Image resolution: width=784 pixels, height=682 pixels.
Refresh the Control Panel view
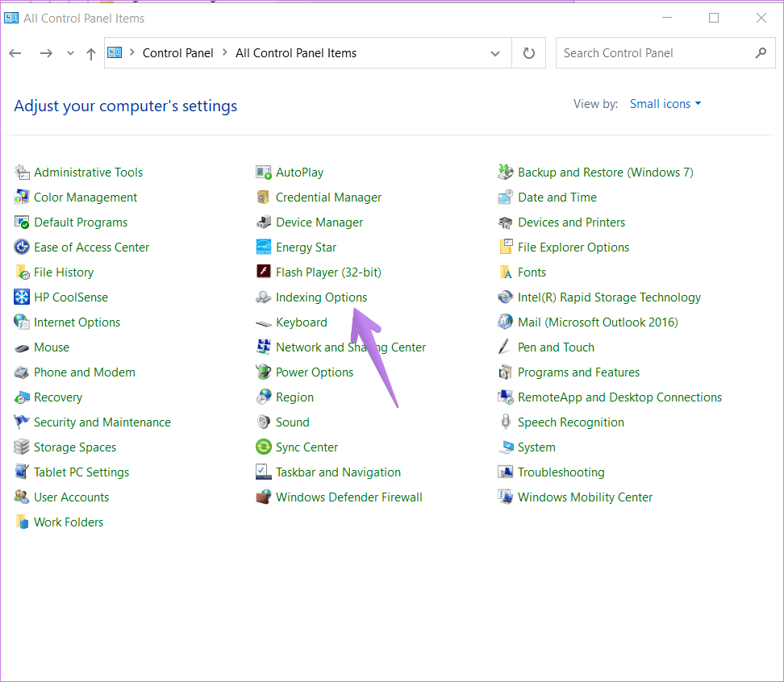529,53
